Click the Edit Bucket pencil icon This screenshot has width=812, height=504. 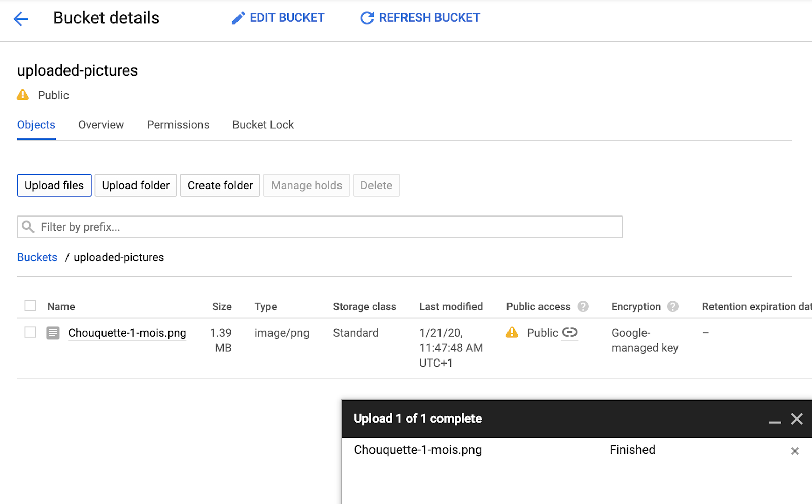tap(238, 18)
